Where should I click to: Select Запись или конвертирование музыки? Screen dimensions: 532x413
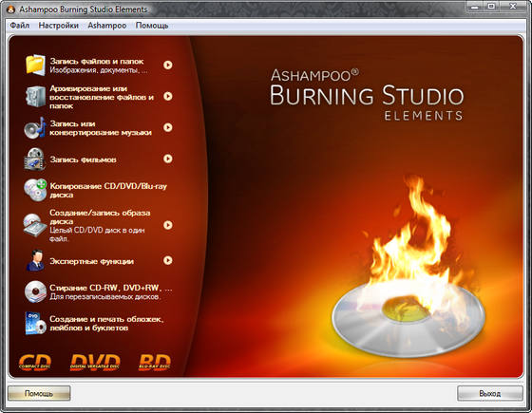pyautogui.click(x=101, y=128)
